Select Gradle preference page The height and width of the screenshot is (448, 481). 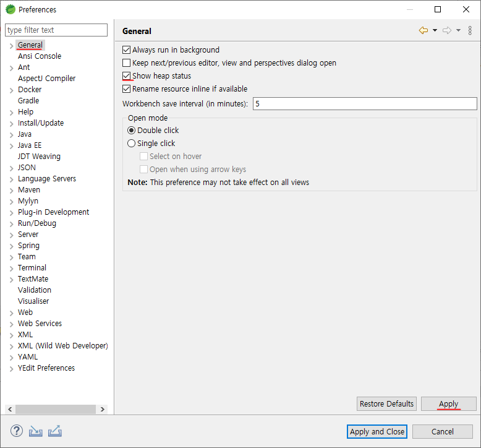28,101
